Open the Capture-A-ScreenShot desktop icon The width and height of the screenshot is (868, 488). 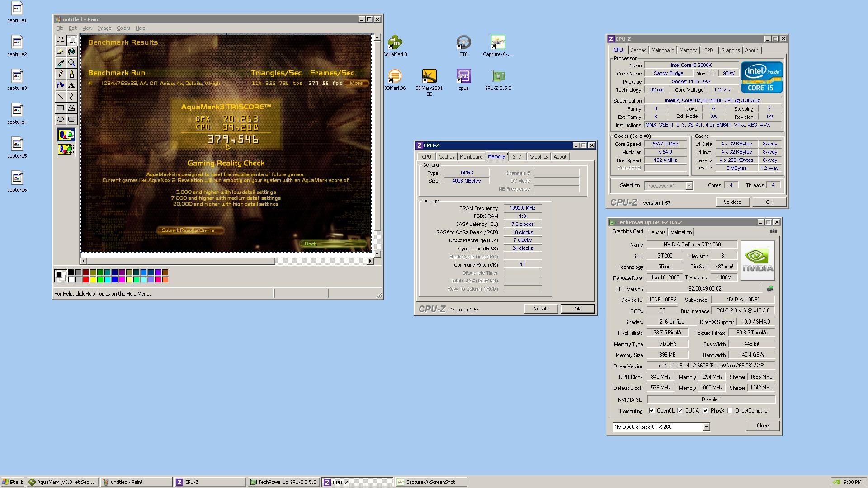point(497,46)
